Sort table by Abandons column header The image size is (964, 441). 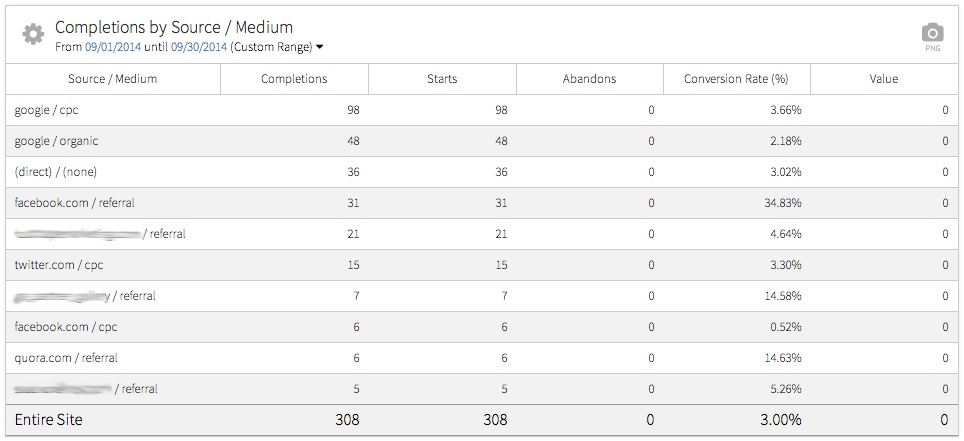tap(588, 79)
